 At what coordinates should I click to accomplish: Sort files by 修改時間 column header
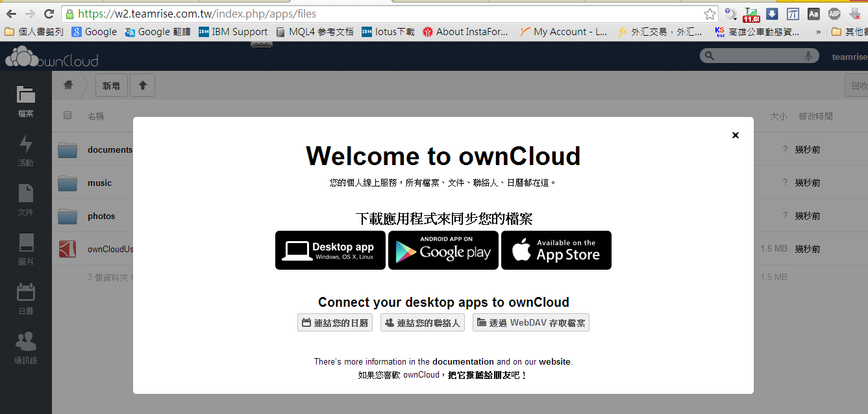click(x=816, y=116)
